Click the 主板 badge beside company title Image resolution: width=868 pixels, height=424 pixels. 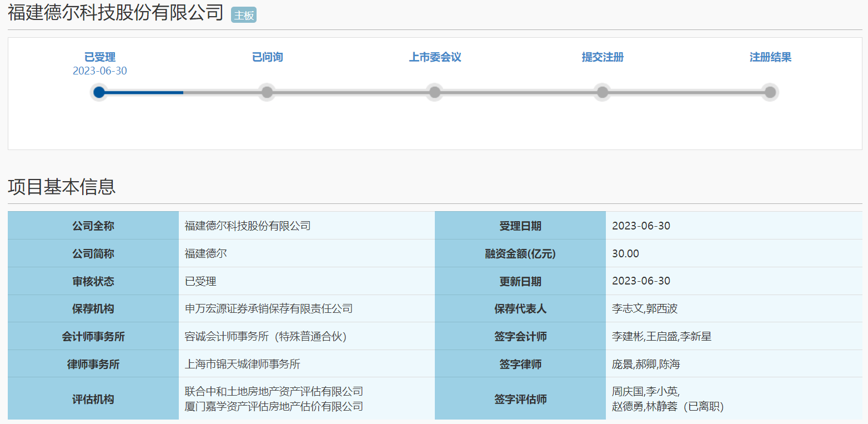click(244, 16)
